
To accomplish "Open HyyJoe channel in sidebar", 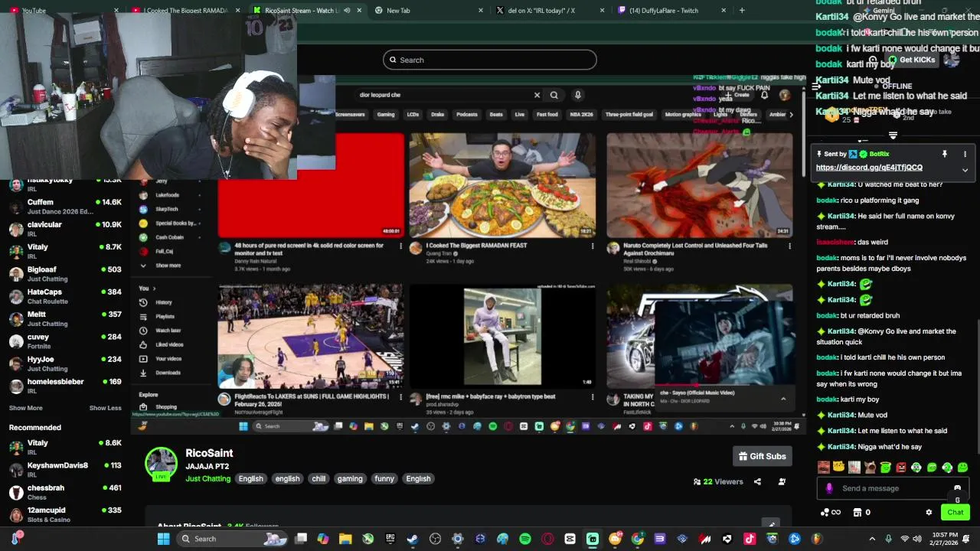I will [65, 364].
